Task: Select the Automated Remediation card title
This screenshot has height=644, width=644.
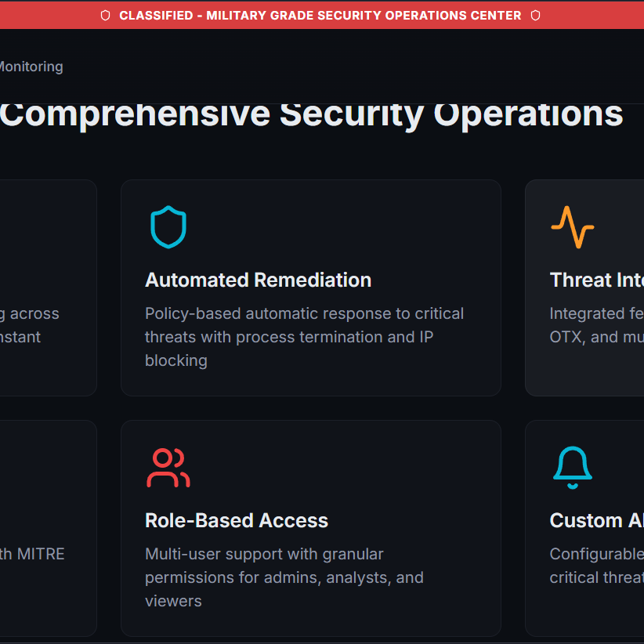Action: (258, 280)
